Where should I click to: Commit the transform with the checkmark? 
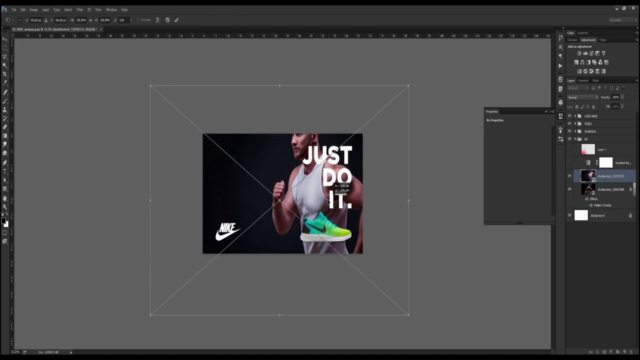[176, 20]
